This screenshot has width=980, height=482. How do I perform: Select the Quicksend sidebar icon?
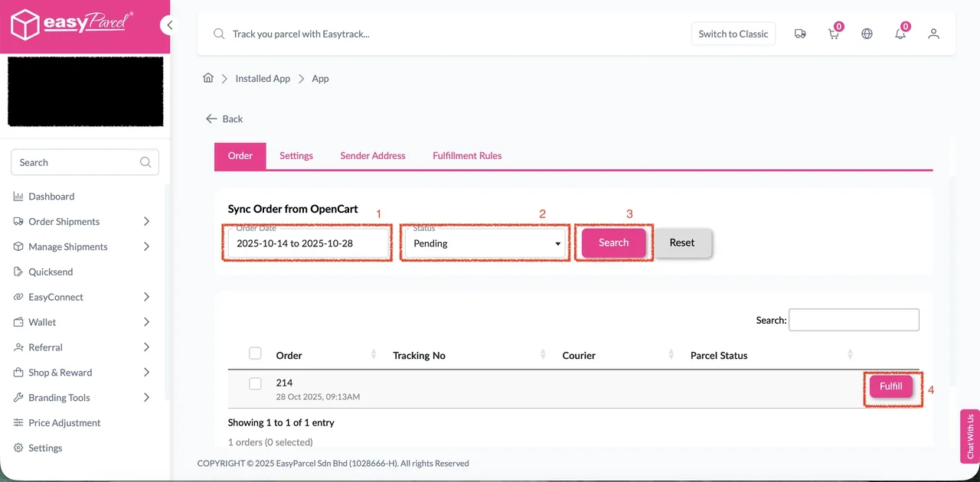click(18, 272)
